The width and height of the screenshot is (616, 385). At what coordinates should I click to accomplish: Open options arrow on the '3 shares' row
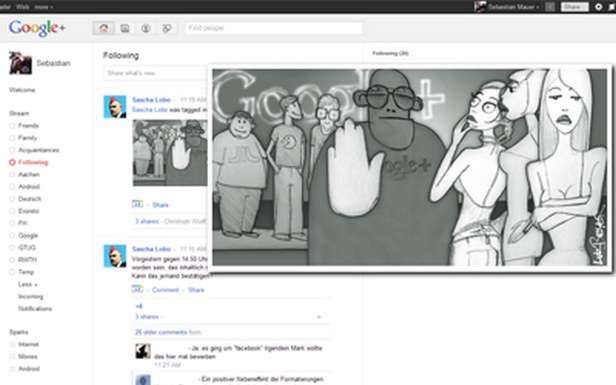[x=319, y=317]
